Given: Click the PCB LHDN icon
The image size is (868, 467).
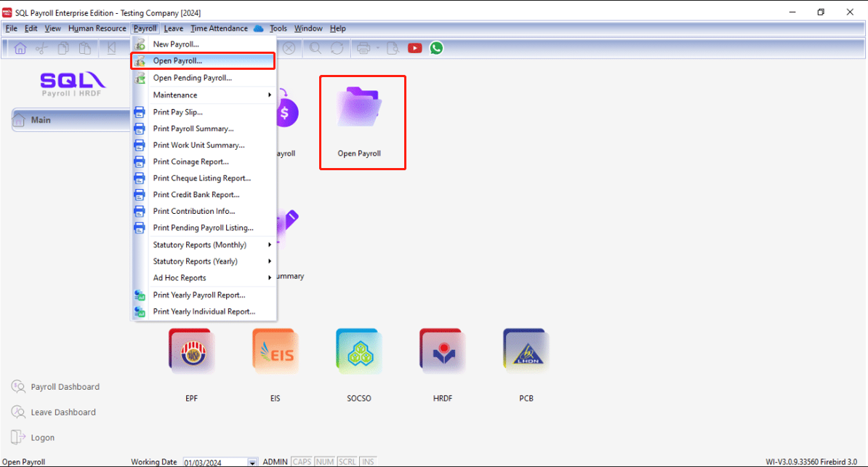Looking at the screenshot, I should pyautogui.click(x=526, y=352).
